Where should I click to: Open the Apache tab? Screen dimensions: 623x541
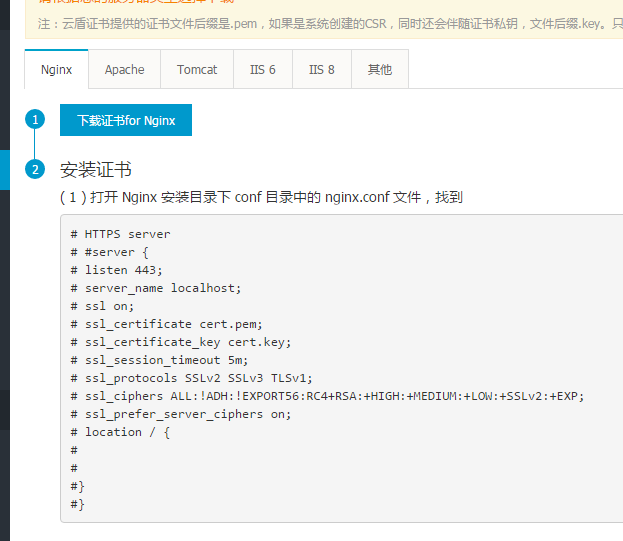point(124,70)
